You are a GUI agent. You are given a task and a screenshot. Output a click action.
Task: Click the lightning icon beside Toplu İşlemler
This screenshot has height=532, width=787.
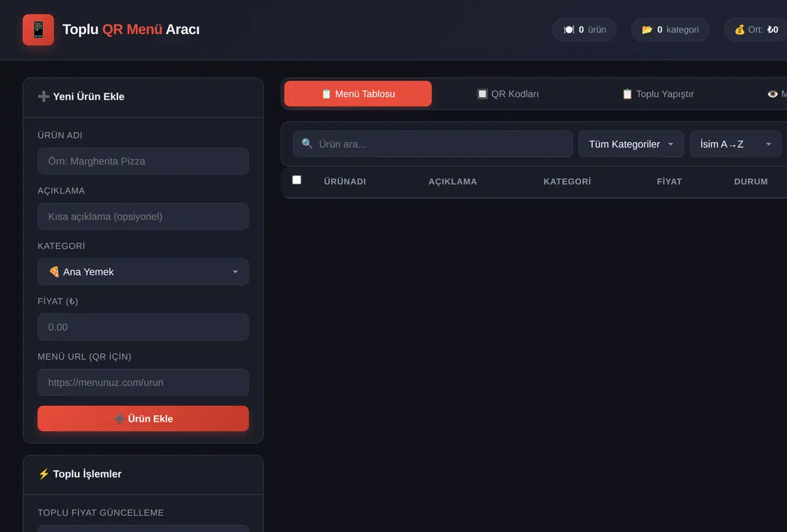44,474
